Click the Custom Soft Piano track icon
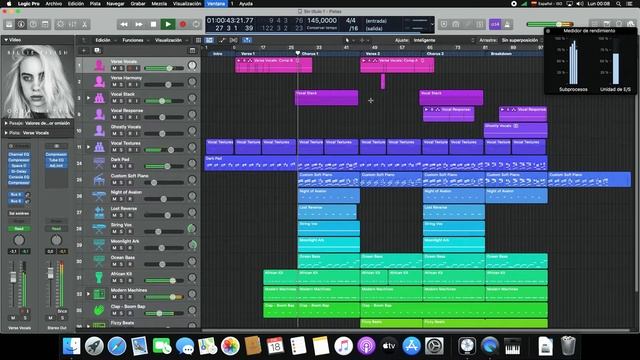The width and height of the screenshot is (640, 360). coord(99,180)
